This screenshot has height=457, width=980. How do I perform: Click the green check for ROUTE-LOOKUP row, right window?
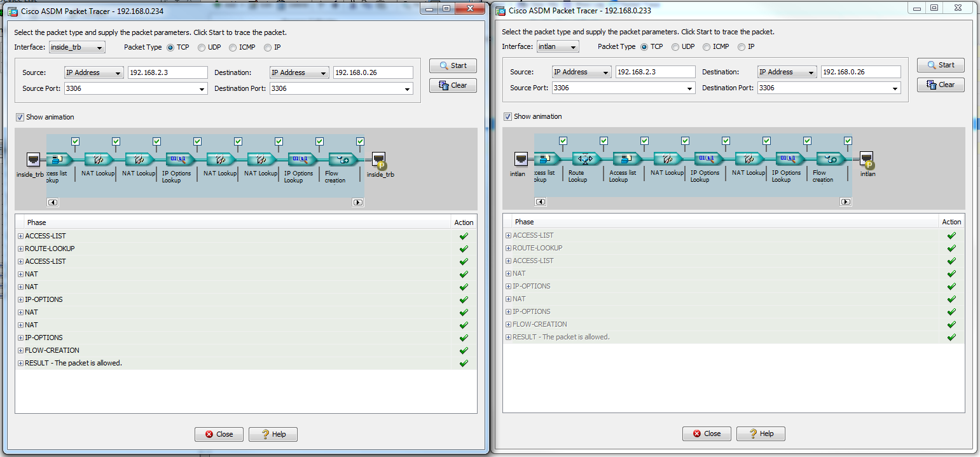[951, 248]
